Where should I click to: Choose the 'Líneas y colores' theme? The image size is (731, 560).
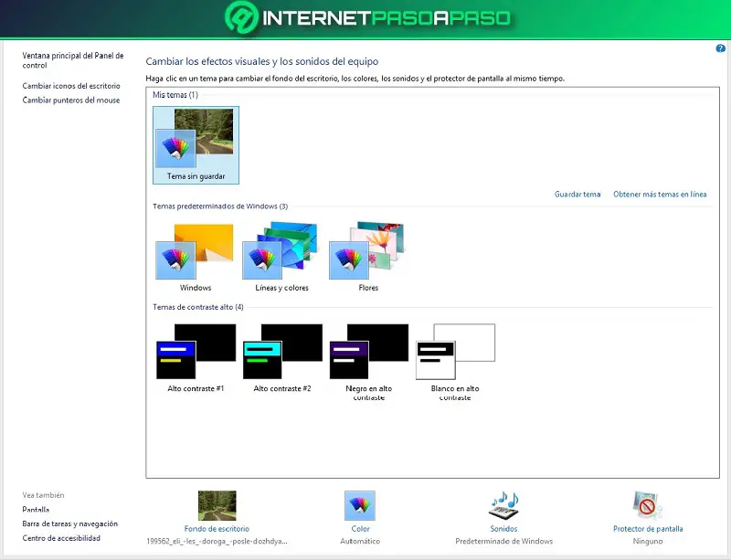[x=281, y=257]
